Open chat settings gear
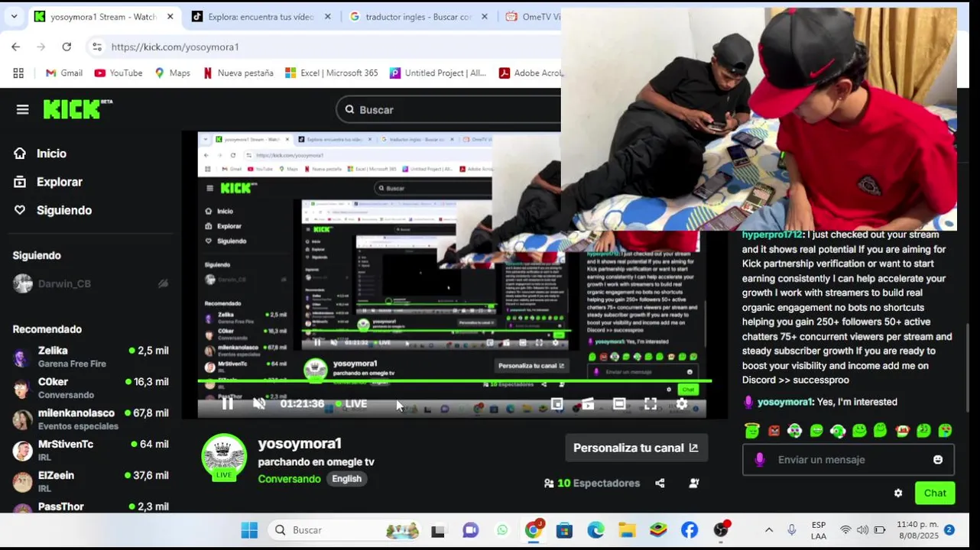The width and height of the screenshot is (980, 550). tap(898, 493)
